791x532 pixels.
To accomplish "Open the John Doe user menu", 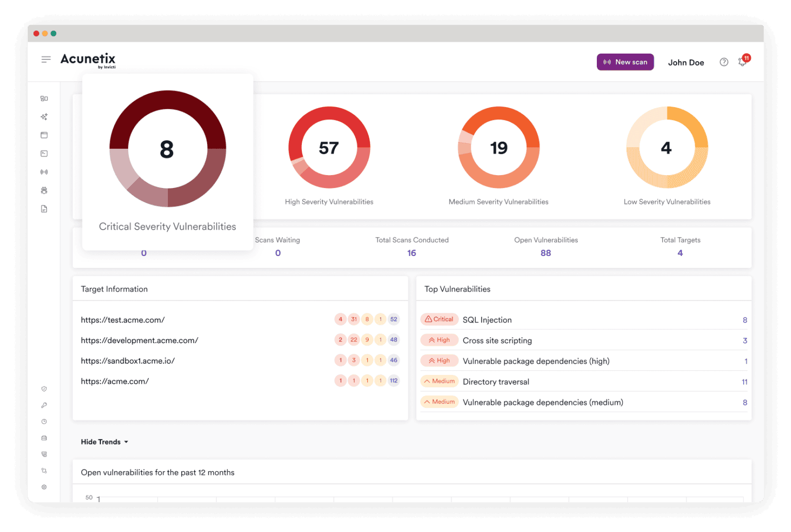I will [x=686, y=62].
